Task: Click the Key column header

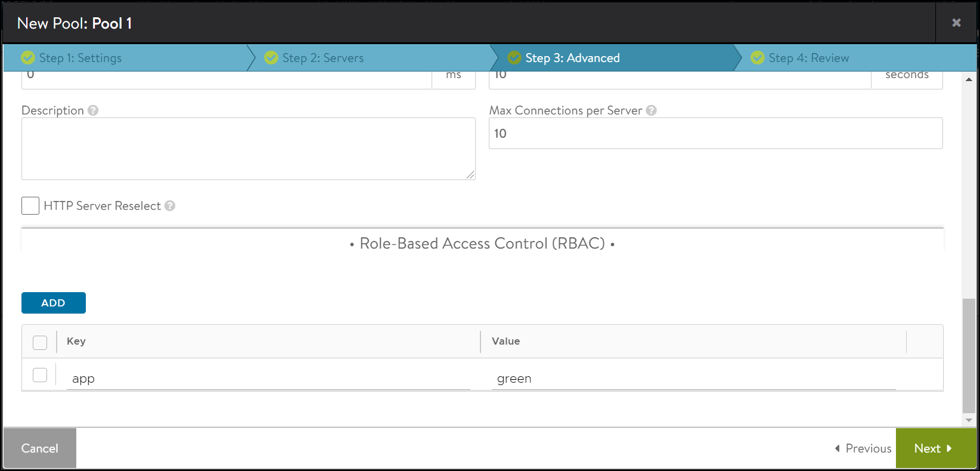Action: pos(76,341)
